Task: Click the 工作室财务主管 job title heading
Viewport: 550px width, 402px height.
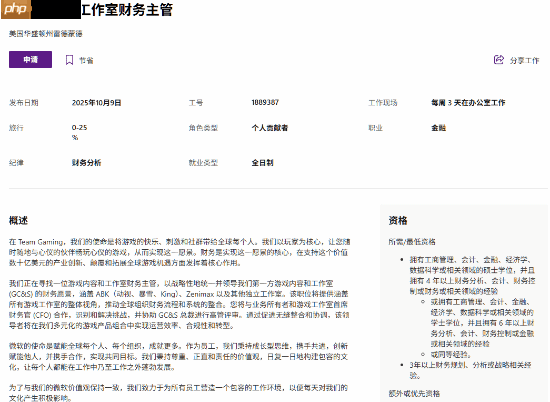Action: (127, 9)
